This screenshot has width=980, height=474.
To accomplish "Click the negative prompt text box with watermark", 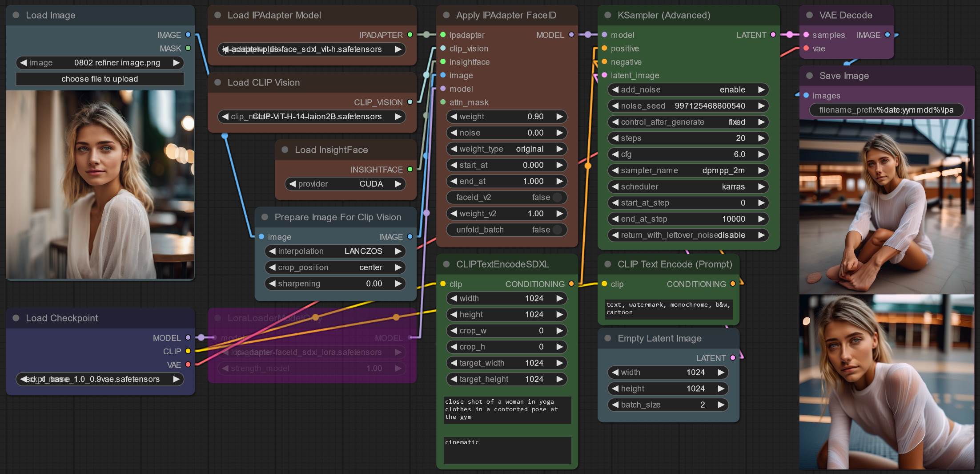I will pos(669,309).
